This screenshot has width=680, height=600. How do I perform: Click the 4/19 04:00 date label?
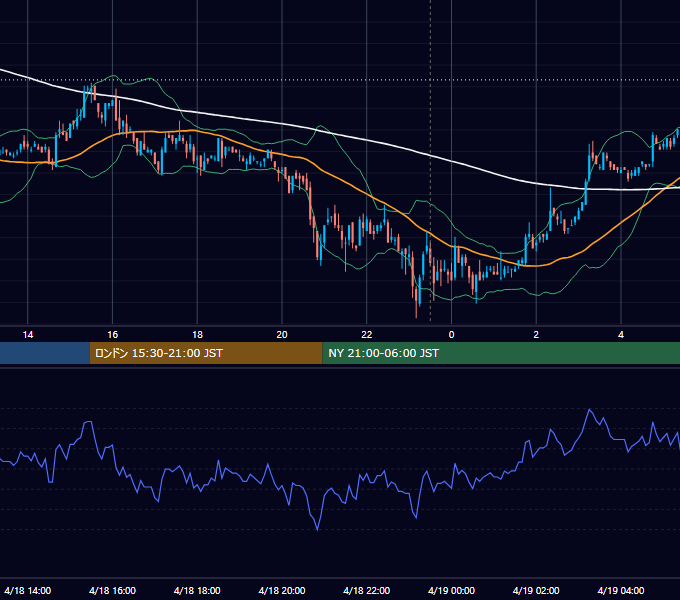(621, 590)
